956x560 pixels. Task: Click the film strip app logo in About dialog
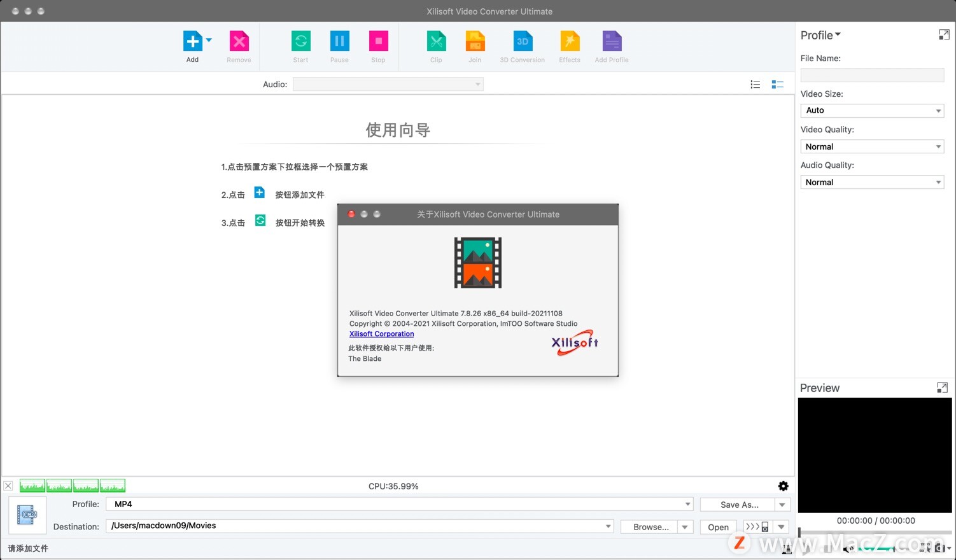pos(478,263)
